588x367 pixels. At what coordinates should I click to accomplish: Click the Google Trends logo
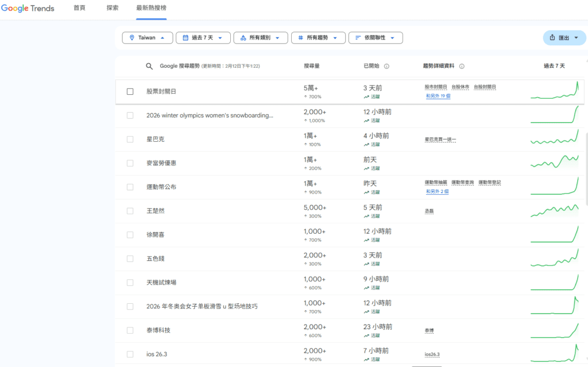[28, 8]
